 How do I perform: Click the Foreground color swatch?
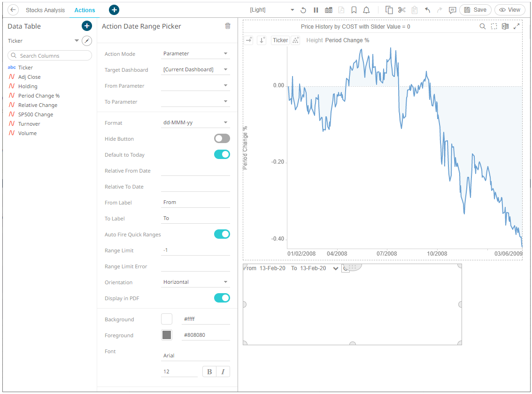click(x=167, y=335)
